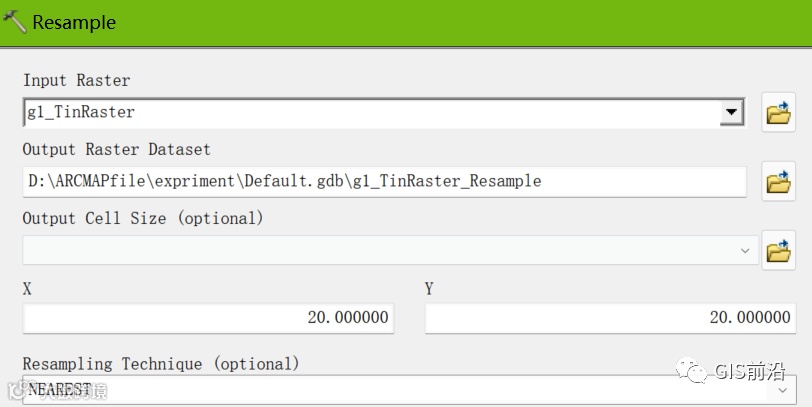
Task: Click the hammer tool icon beside Resample
Action: (x=14, y=22)
